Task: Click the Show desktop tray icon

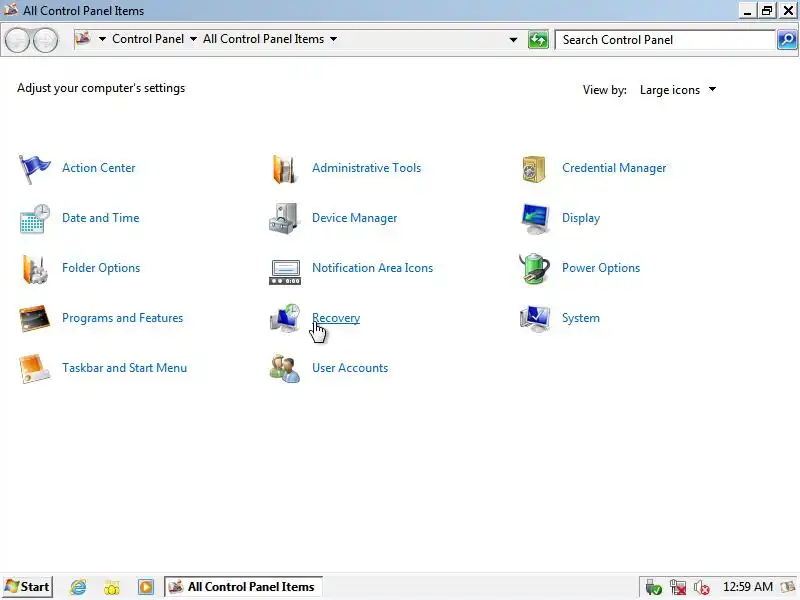Action: (x=790, y=588)
